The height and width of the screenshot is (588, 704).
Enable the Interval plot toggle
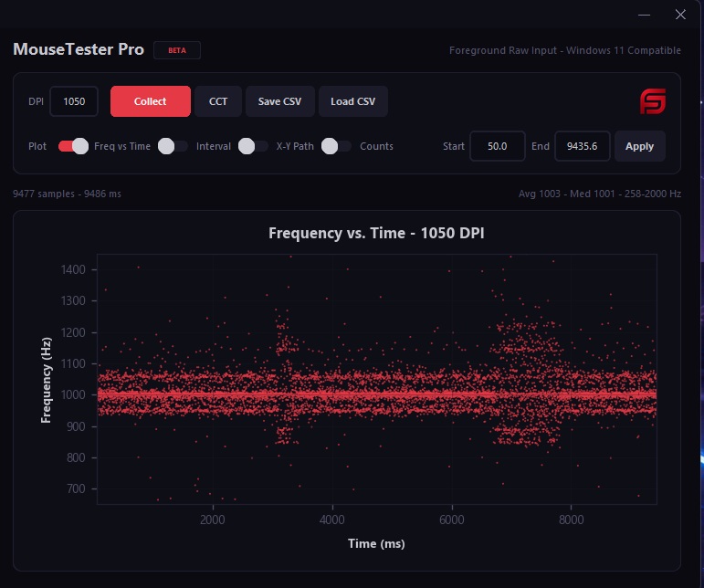click(173, 146)
